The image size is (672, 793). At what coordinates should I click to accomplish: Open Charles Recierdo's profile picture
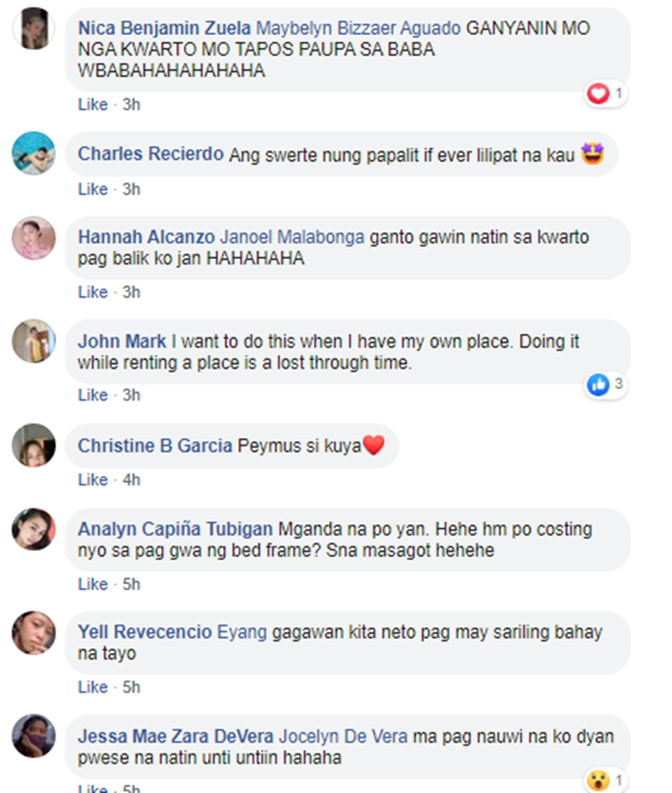(x=34, y=153)
